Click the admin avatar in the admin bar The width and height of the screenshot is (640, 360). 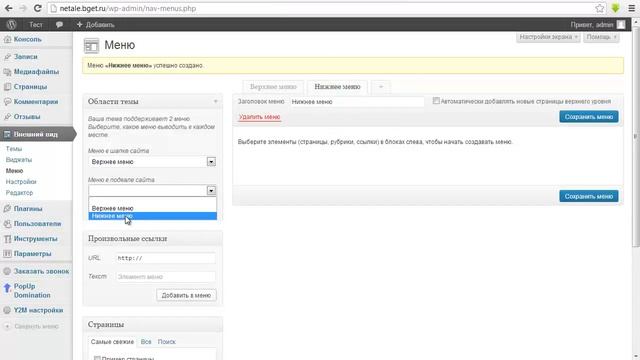click(621, 24)
